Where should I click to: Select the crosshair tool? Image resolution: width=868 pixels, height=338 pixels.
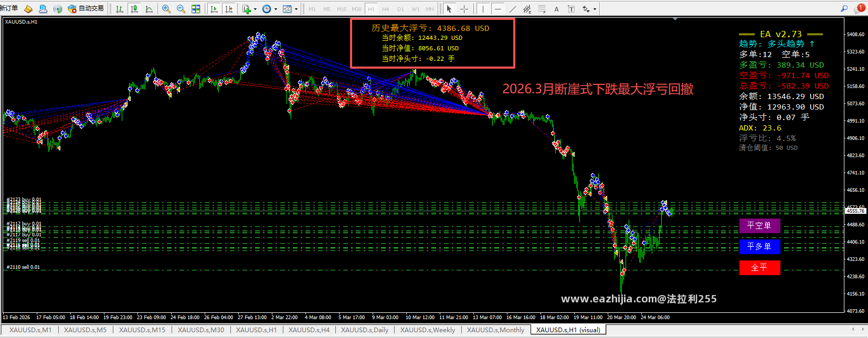tap(464, 9)
